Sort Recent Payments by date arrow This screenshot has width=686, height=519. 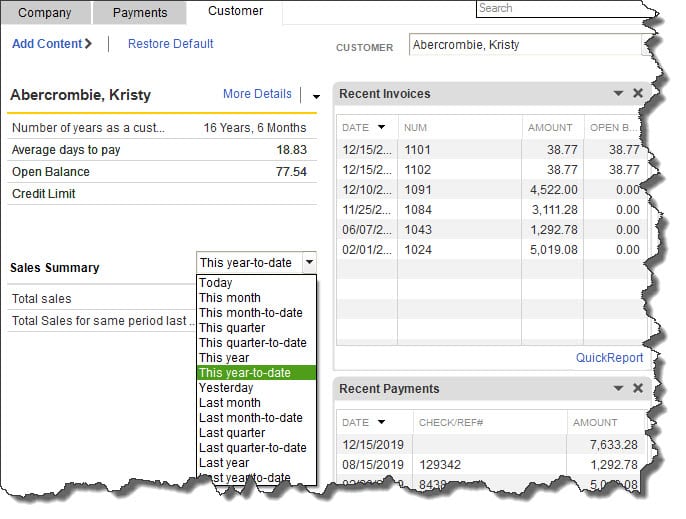(381, 422)
